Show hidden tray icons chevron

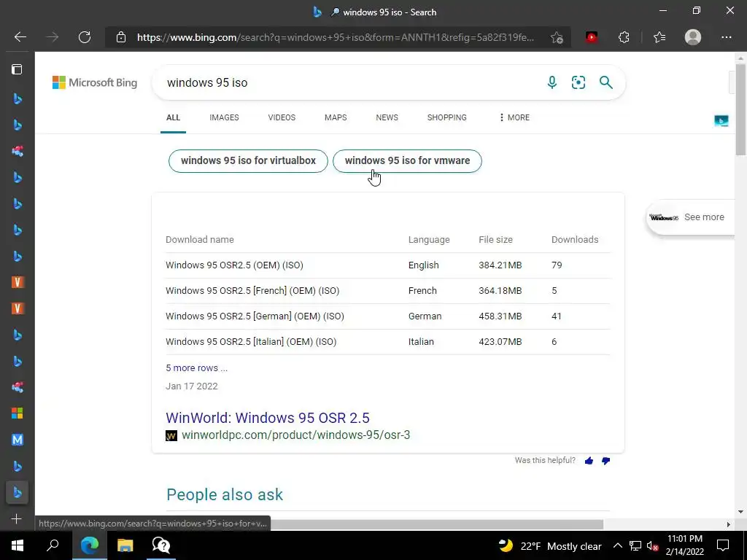[617, 546]
